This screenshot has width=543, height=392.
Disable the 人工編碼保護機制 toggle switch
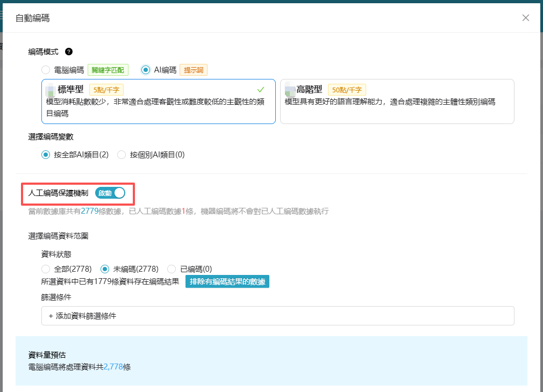click(x=110, y=193)
